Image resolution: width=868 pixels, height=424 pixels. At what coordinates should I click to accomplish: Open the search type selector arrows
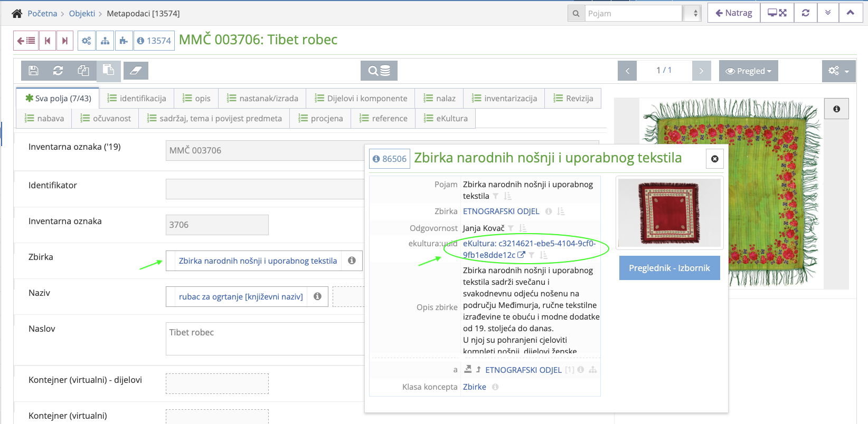[692, 13]
